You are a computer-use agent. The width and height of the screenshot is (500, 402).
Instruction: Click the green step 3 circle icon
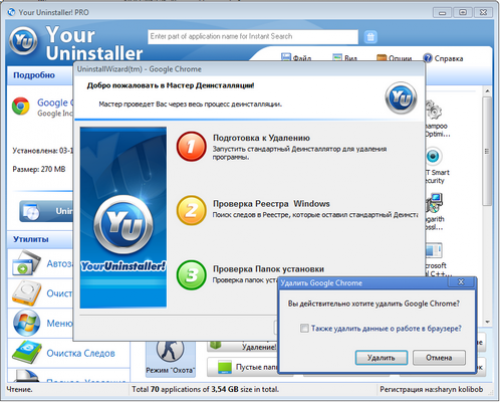(x=191, y=275)
